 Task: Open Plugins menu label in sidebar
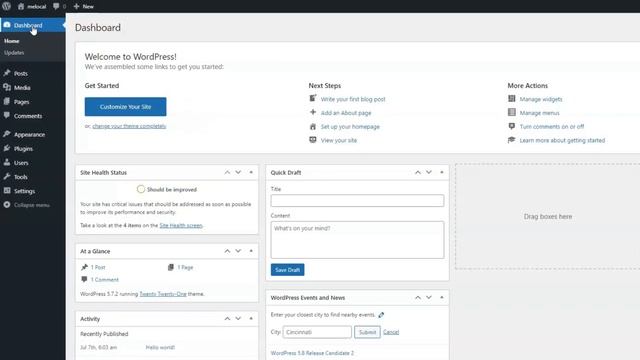tap(23, 149)
